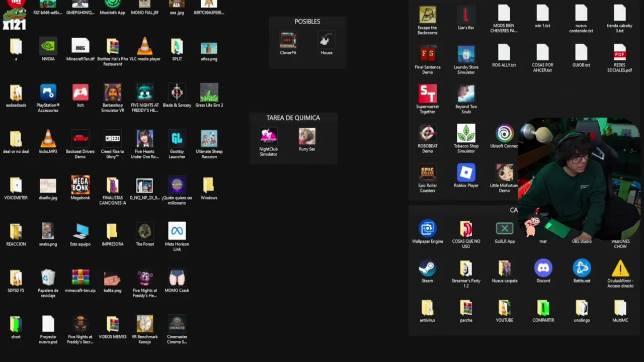
Task: Open the YOUTUBE folder
Action: point(504,308)
